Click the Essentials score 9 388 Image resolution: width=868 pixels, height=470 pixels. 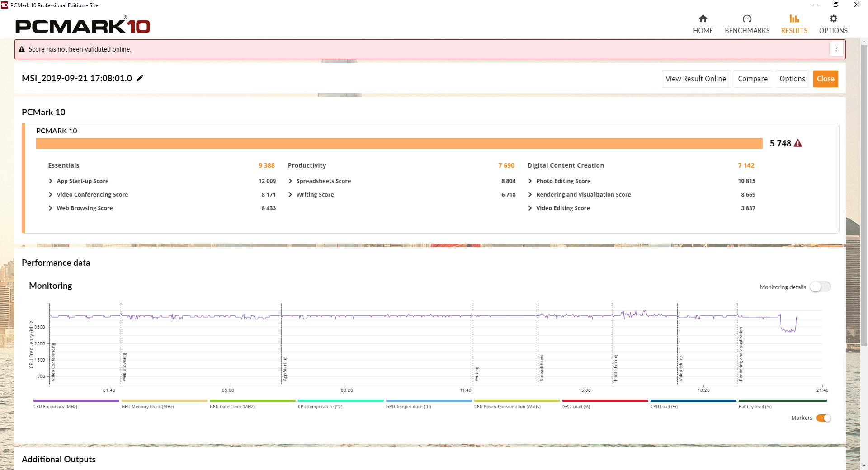tap(267, 165)
